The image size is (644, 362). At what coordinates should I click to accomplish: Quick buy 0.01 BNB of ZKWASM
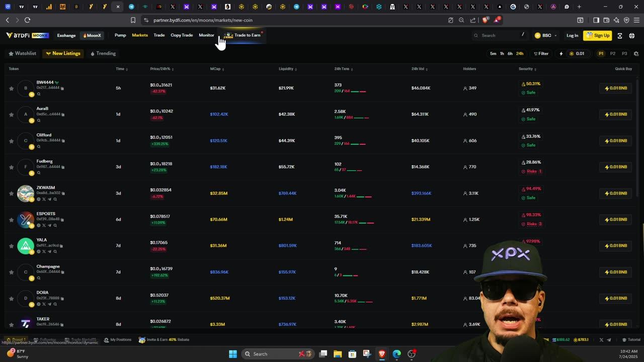point(616,193)
